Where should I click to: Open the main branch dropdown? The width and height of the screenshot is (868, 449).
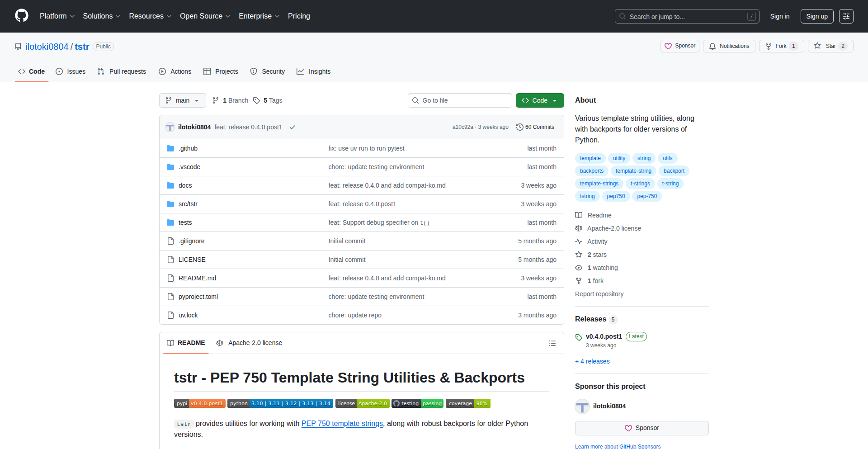tap(182, 100)
